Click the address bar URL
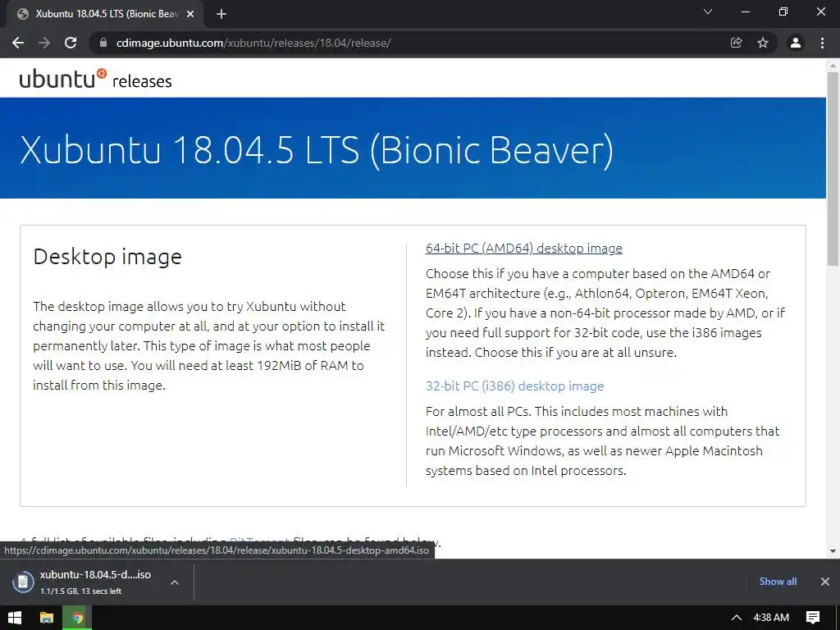Image resolution: width=840 pixels, height=630 pixels. pyautogui.click(x=253, y=43)
